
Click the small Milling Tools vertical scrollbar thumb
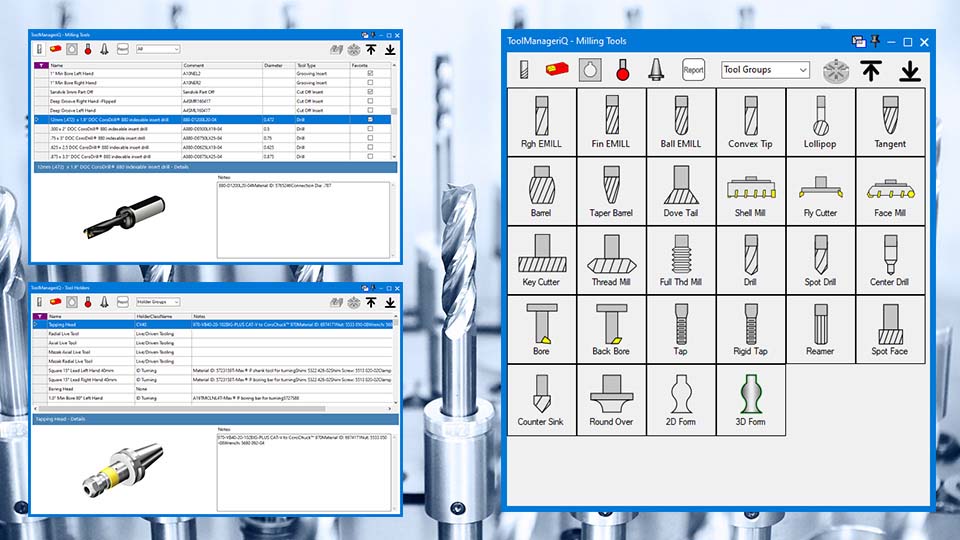394,111
